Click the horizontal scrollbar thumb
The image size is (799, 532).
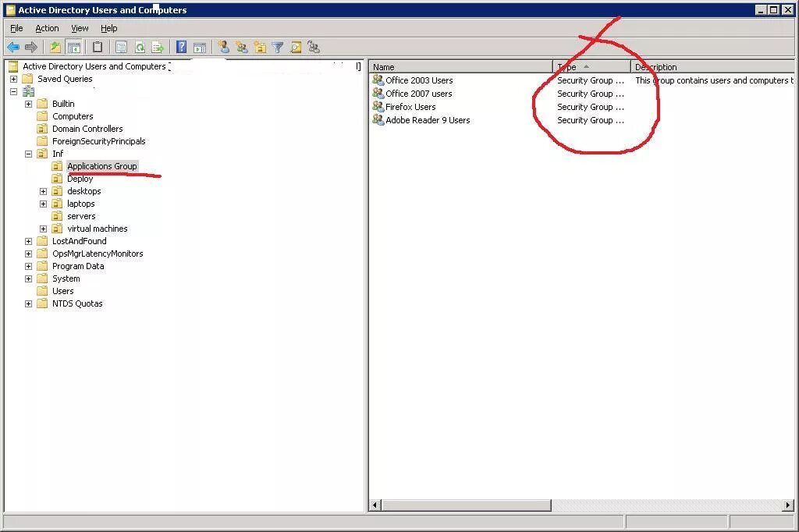tap(467, 505)
